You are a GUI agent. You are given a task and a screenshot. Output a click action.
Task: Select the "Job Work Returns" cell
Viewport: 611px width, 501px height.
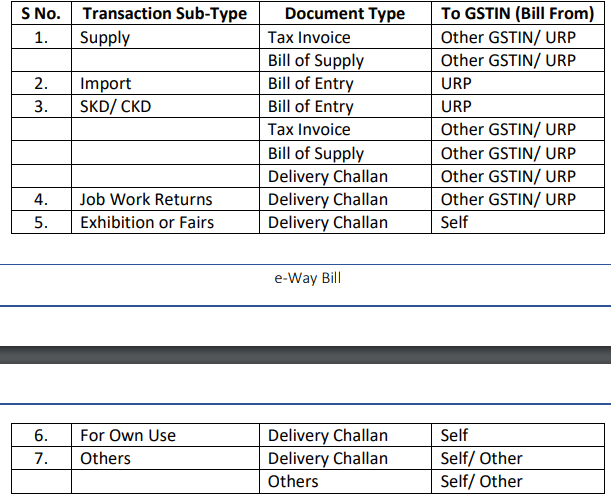click(x=146, y=199)
